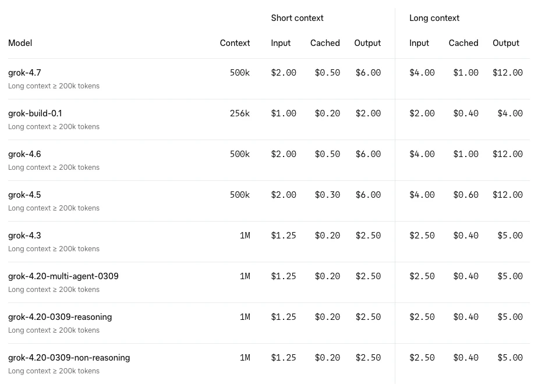Click grok-4.7's short context $0.50 cached price
This screenshot has height=392, width=538.
pyautogui.click(x=327, y=73)
